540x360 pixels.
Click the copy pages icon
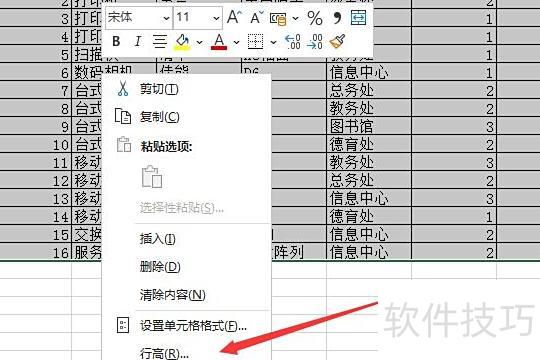click(x=123, y=116)
